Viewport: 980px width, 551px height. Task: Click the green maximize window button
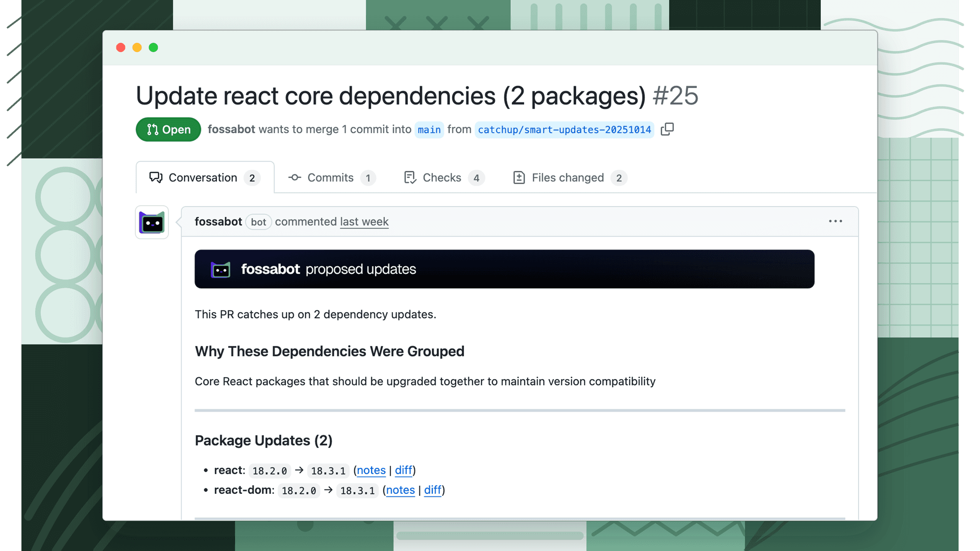tap(154, 47)
